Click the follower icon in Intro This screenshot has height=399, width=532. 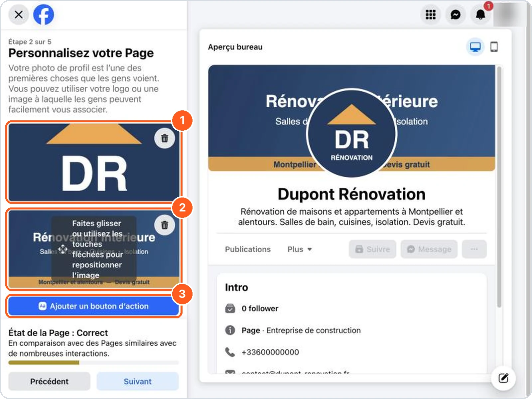click(x=230, y=309)
